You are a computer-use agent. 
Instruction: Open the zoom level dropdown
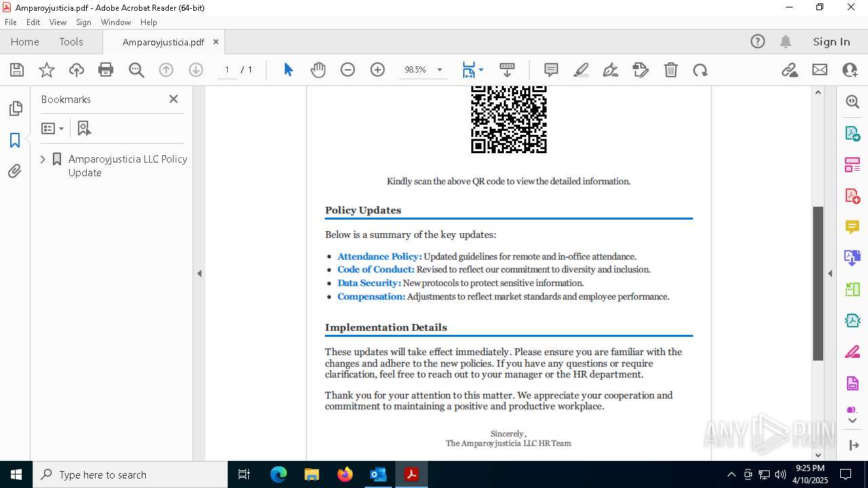pos(439,70)
